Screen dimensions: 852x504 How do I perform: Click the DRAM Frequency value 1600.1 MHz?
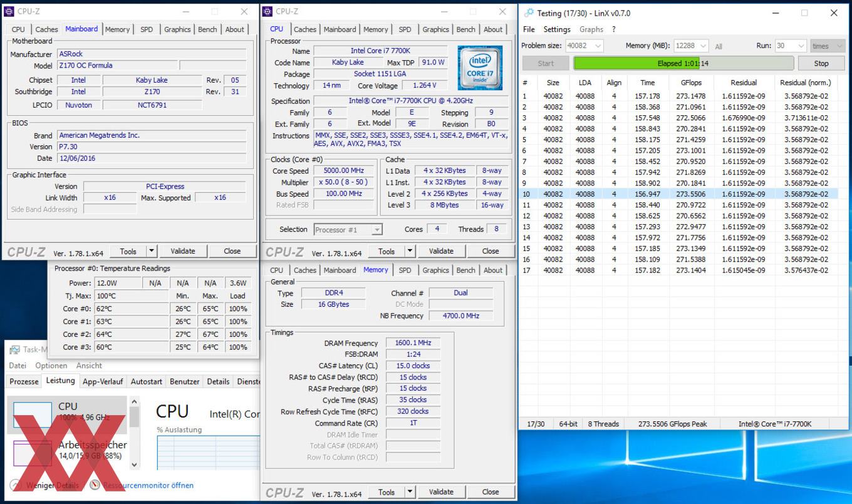tap(413, 343)
